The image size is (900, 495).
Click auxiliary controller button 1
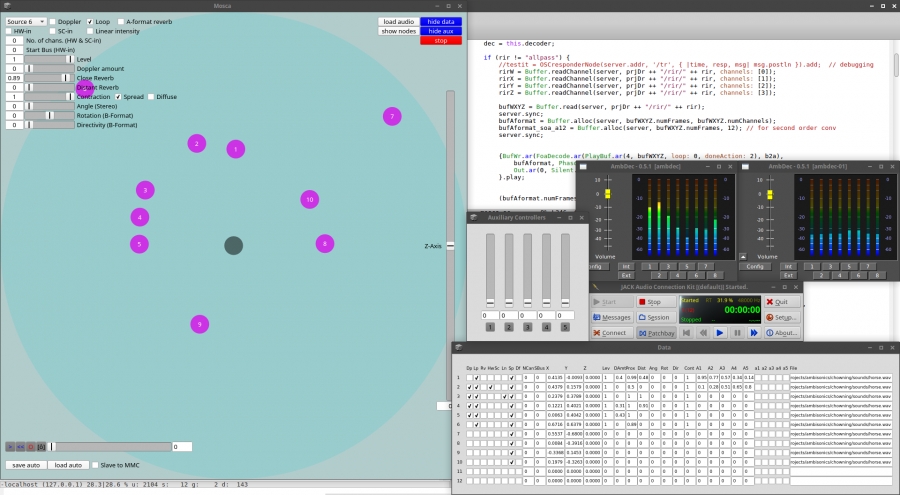490,327
